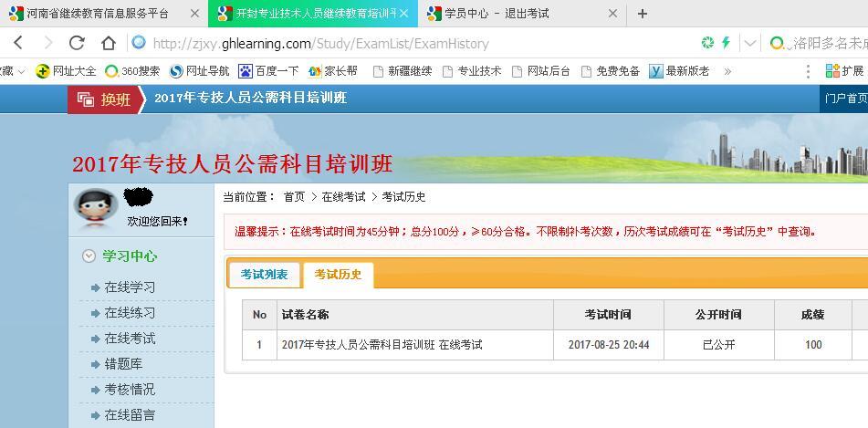Select the 考试历史 tab
Viewport: 868px width, 428px height.
tap(338, 275)
